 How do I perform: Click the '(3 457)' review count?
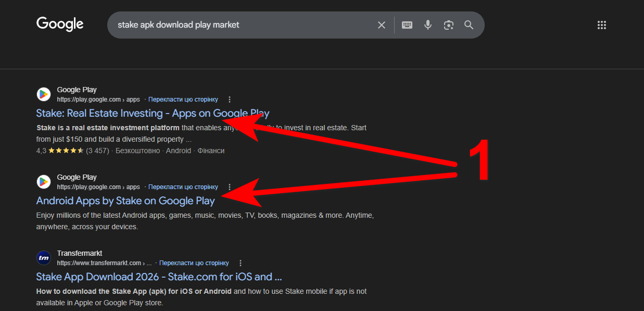tap(97, 151)
